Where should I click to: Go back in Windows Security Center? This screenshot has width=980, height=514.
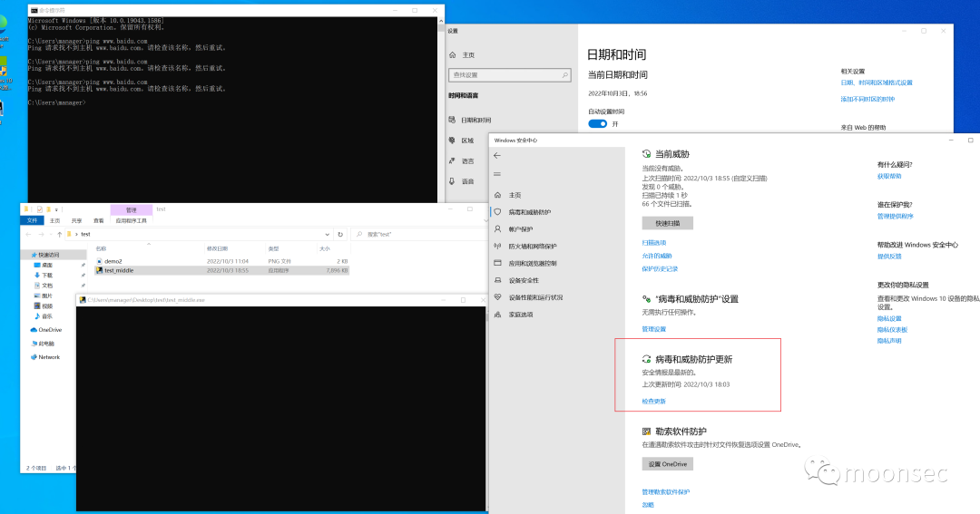[x=497, y=156]
